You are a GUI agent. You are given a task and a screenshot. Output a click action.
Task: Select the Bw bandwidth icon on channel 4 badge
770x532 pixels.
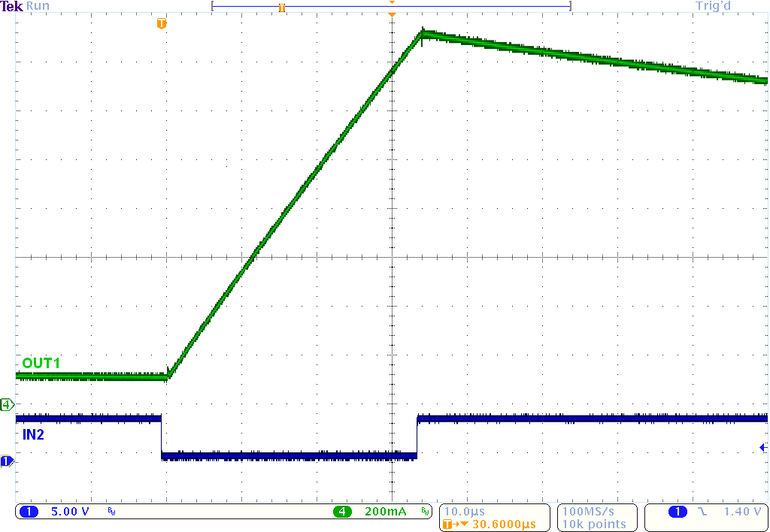(426, 511)
